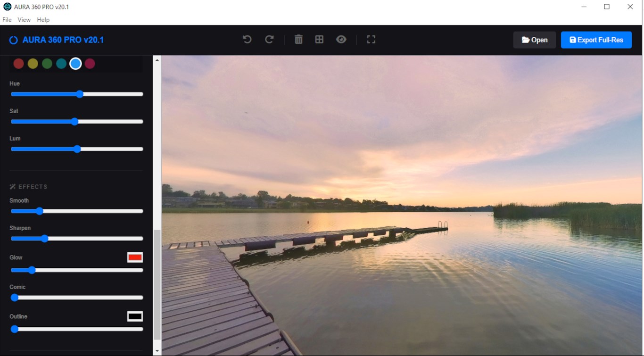Open the File menu
Image resolution: width=644 pixels, height=356 pixels.
(7, 20)
